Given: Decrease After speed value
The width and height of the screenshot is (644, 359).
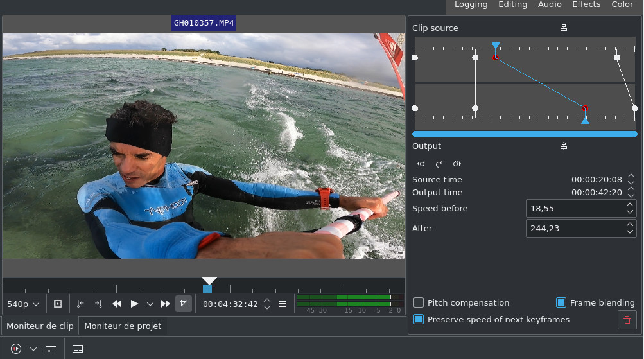Looking at the screenshot, I should click(x=630, y=232).
